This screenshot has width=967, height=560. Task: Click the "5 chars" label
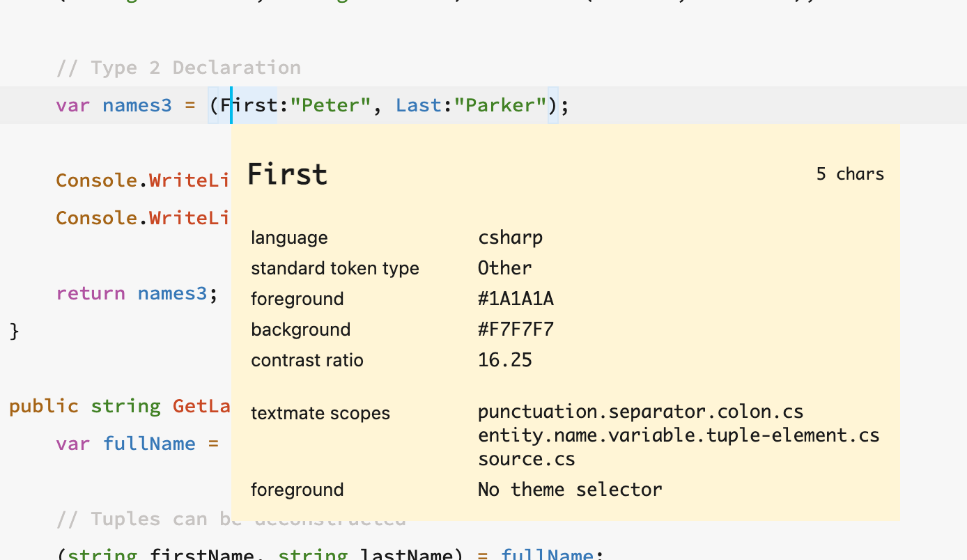(x=849, y=174)
